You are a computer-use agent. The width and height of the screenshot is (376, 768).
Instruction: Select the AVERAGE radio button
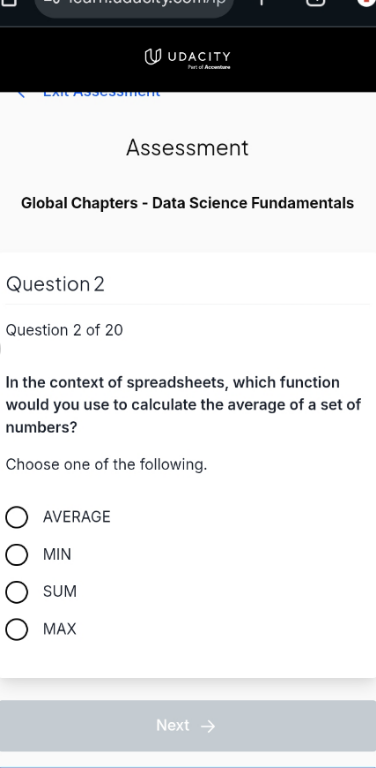click(x=17, y=517)
